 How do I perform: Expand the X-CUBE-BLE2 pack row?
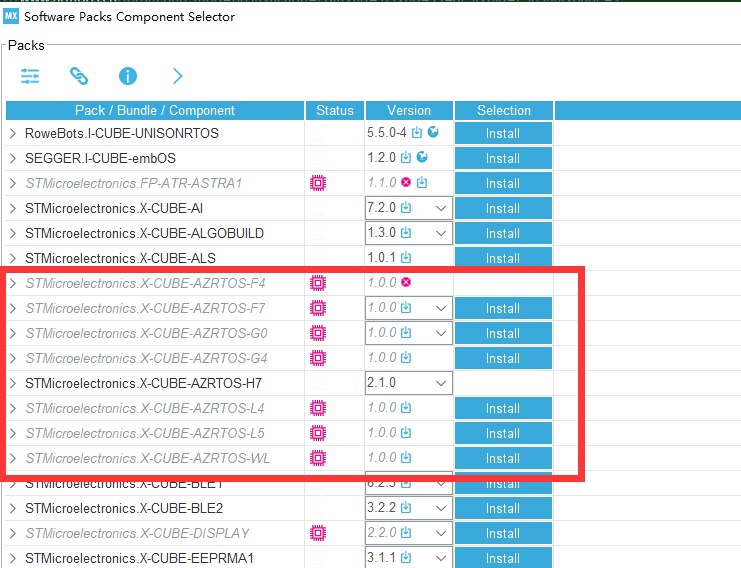point(13,508)
